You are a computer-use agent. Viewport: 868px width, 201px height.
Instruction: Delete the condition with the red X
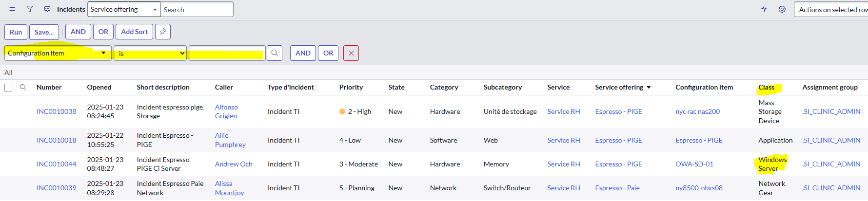[x=351, y=53]
